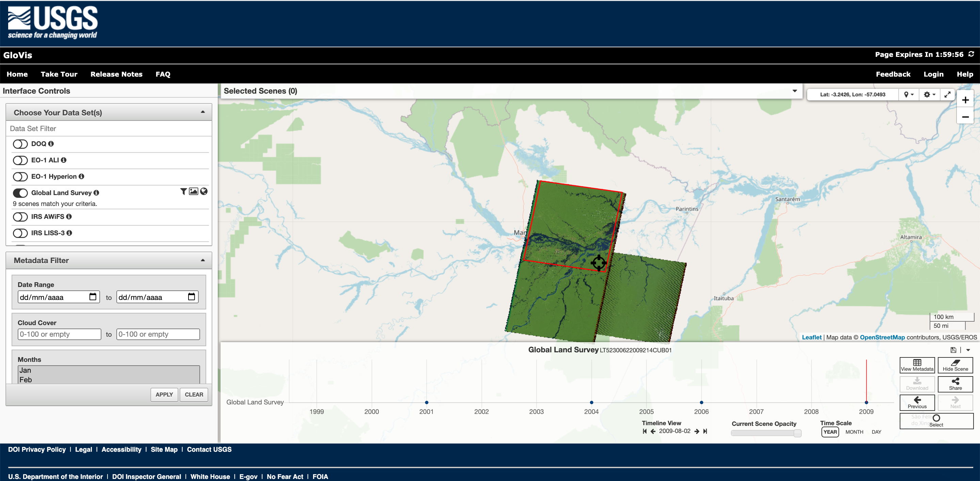This screenshot has width=980, height=481.
Task: Step to previous date in Timeline View
Action: click(653, 431)
